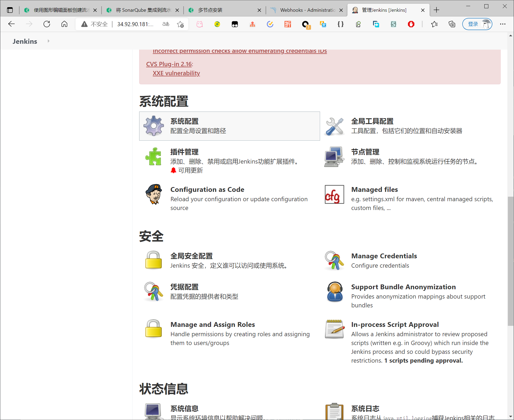Screen dimensions: 514x420
Task: Expand the Jenkins breadcrumb arrow
Action: click(48, 41)
